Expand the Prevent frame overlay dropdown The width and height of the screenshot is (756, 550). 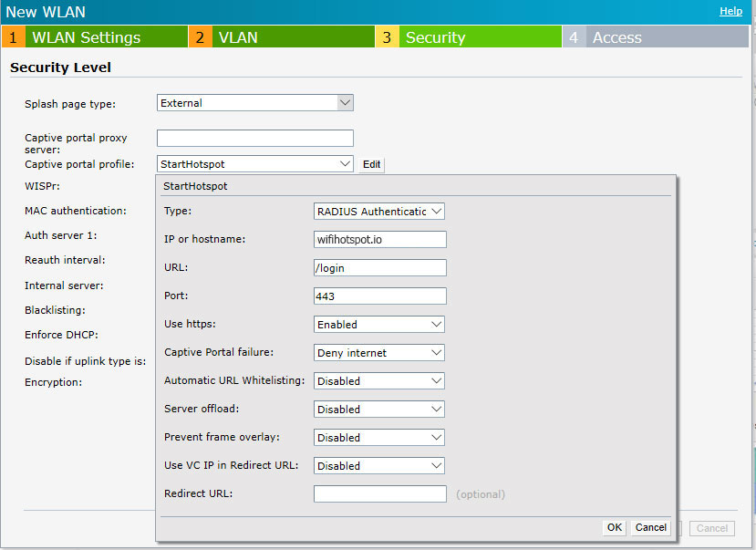[x=378, y=438]
